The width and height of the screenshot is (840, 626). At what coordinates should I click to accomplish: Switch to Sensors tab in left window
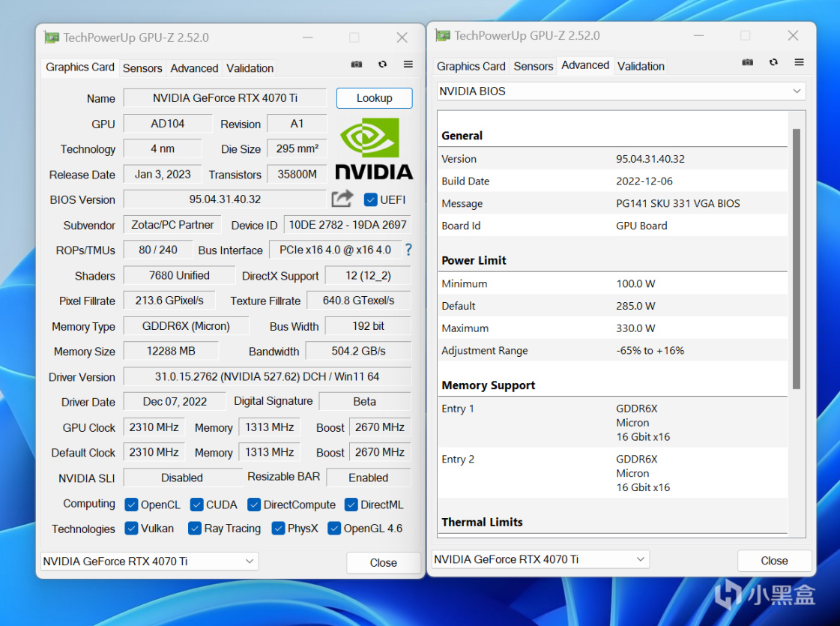click(142, 68)
